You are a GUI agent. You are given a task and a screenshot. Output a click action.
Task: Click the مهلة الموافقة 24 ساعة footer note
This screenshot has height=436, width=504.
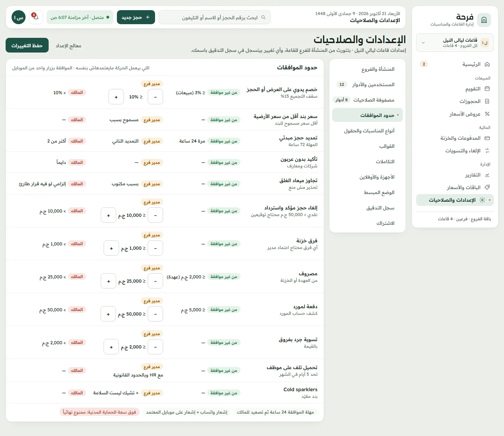[x=275, y=412]
